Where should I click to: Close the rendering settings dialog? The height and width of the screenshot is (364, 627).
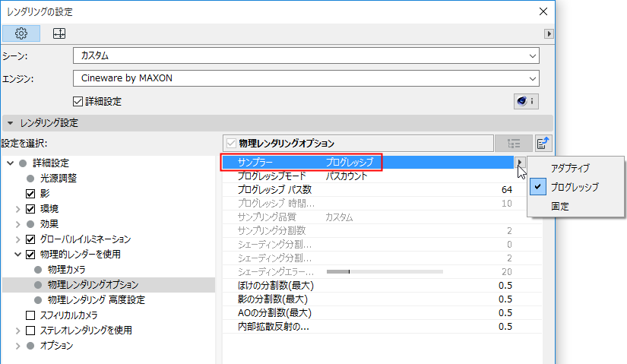pyautogui.click(x=543, y=11)
